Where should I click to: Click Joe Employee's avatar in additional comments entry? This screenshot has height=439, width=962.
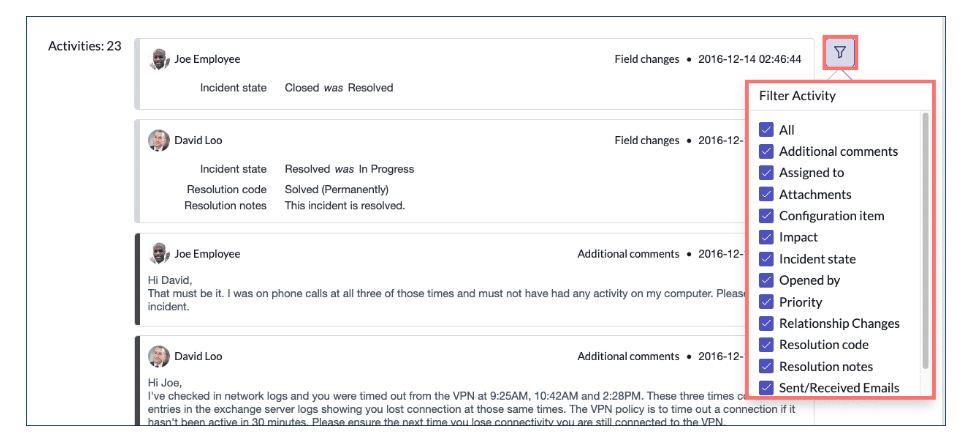159,254
